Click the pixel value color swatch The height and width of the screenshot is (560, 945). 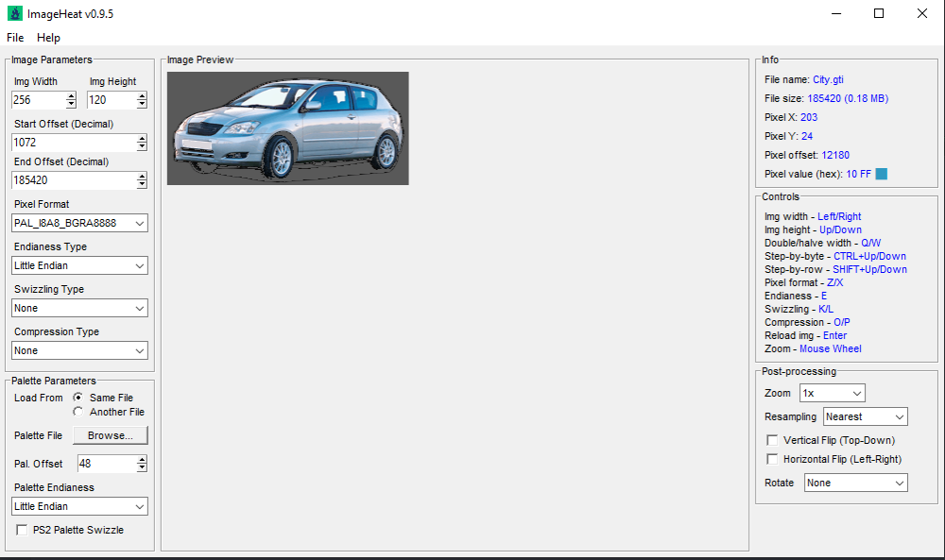[x=882, y=174]
